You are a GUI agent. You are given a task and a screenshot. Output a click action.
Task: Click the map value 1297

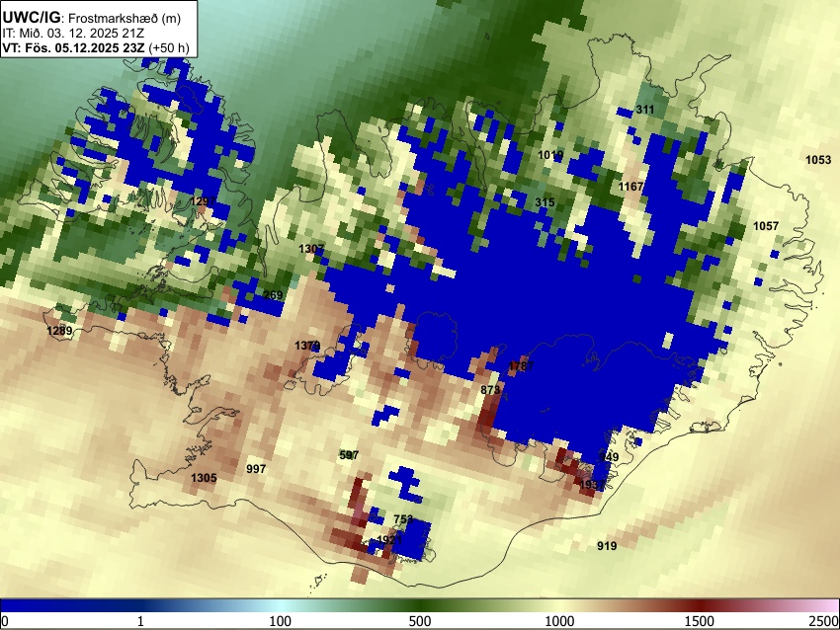203,201
